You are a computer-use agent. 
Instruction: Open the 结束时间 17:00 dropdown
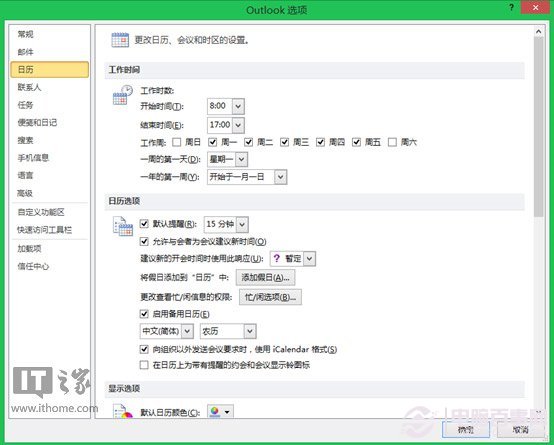[x=238, y=125]
